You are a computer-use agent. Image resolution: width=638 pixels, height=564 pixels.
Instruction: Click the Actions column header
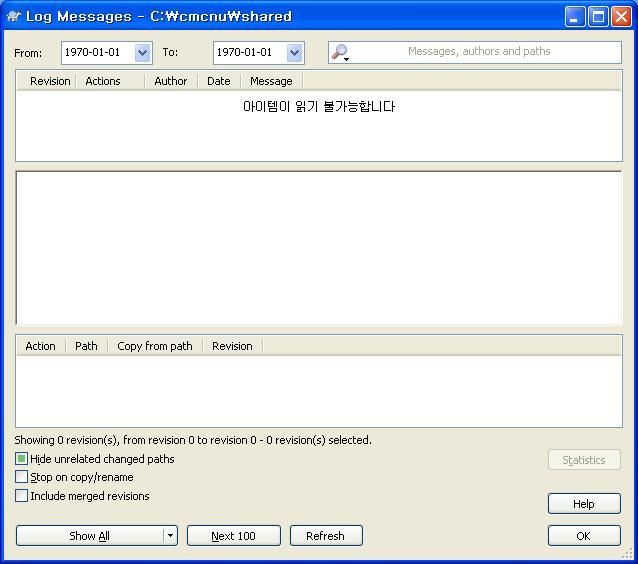pyautogui.click(x=110, y=81)
